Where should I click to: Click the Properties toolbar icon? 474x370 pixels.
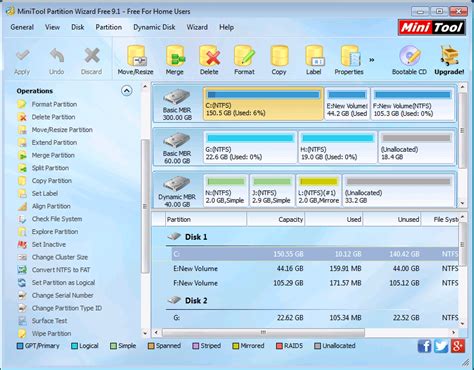pos(349,60)
